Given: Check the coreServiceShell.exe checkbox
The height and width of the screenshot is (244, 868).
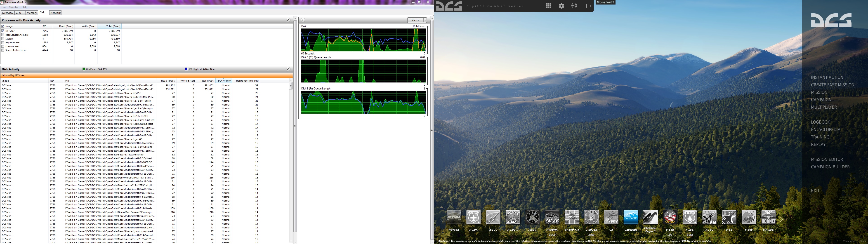Looking at the screenshot, I should pyautogui.click(x=3, y=35).
